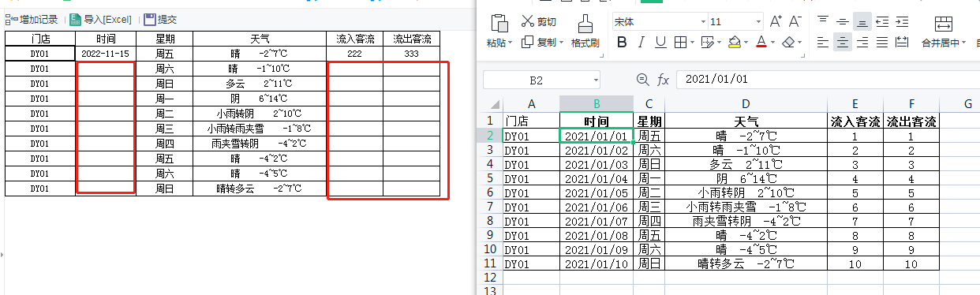
Task: Click the distributed alignment icon
Action: pos(902,42)
